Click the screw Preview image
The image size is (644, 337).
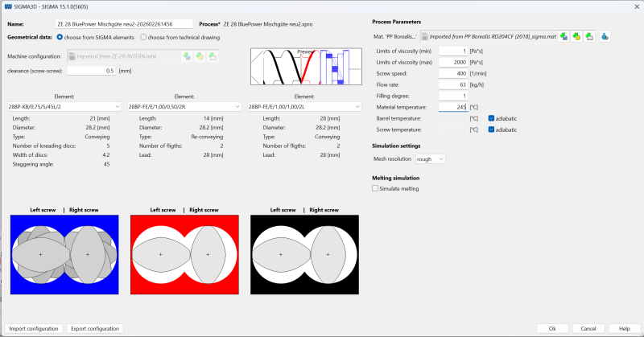point(306,67)
